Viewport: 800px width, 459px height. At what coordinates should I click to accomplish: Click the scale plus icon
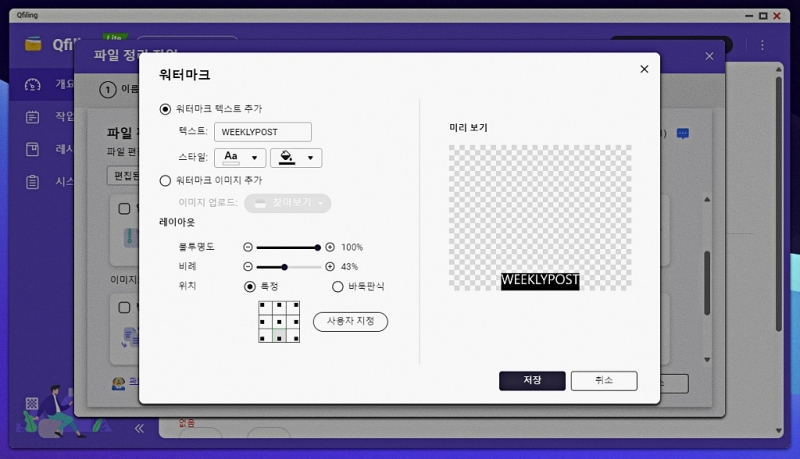(330, 267)
